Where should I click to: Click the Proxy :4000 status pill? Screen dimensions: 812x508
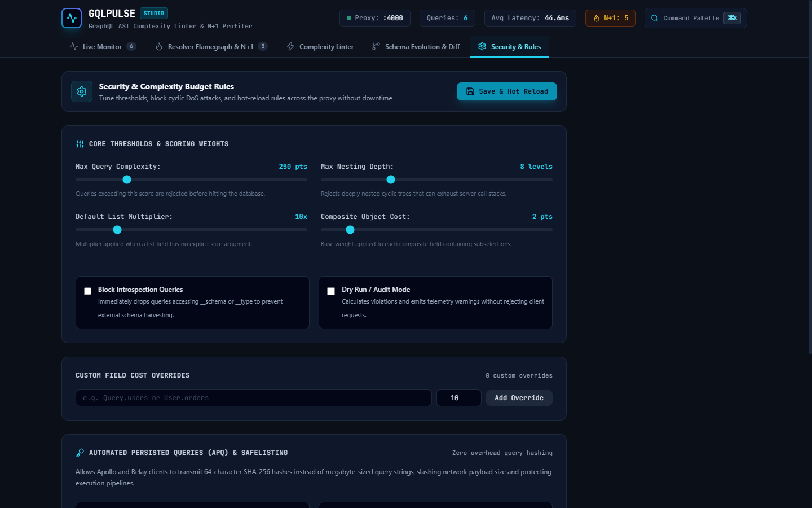click(375, 18)
